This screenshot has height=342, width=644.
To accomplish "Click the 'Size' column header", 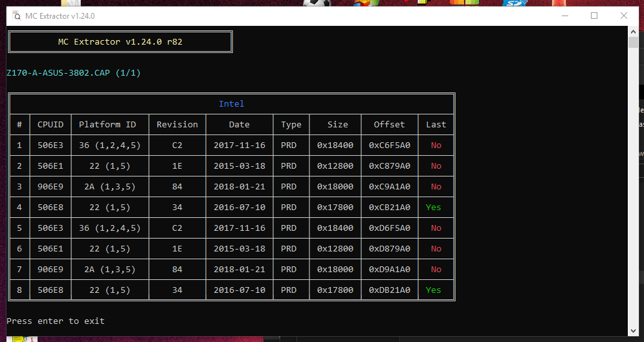I will [338, 124].
